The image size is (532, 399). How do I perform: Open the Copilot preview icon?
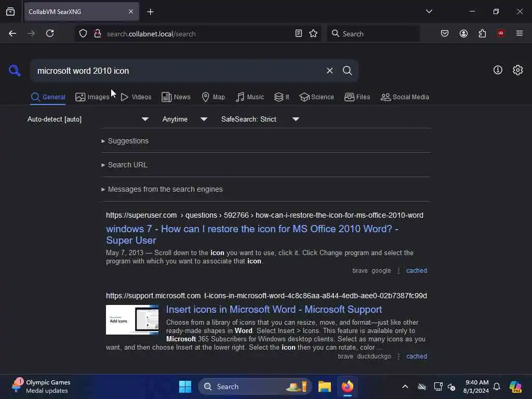(x=516, y=387)
